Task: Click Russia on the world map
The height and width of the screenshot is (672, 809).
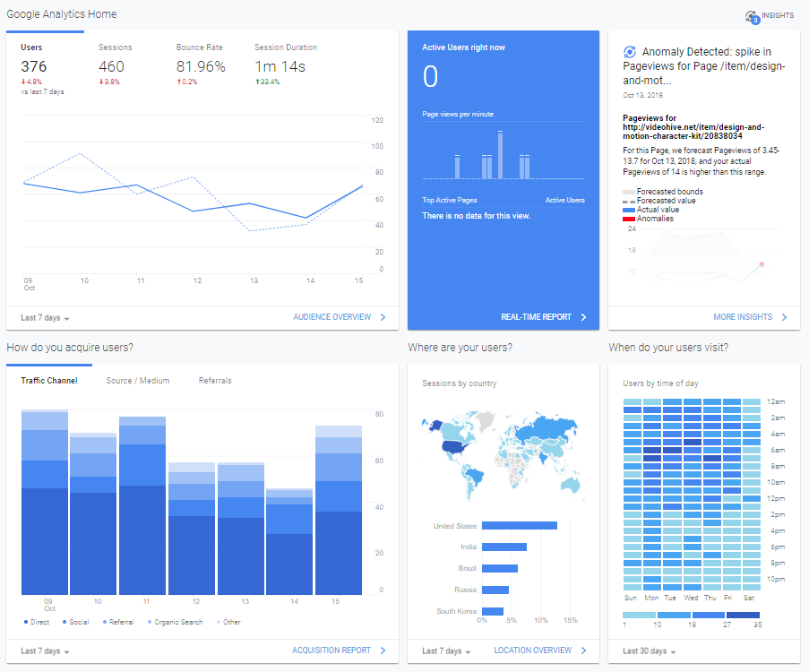Action: 547,428
